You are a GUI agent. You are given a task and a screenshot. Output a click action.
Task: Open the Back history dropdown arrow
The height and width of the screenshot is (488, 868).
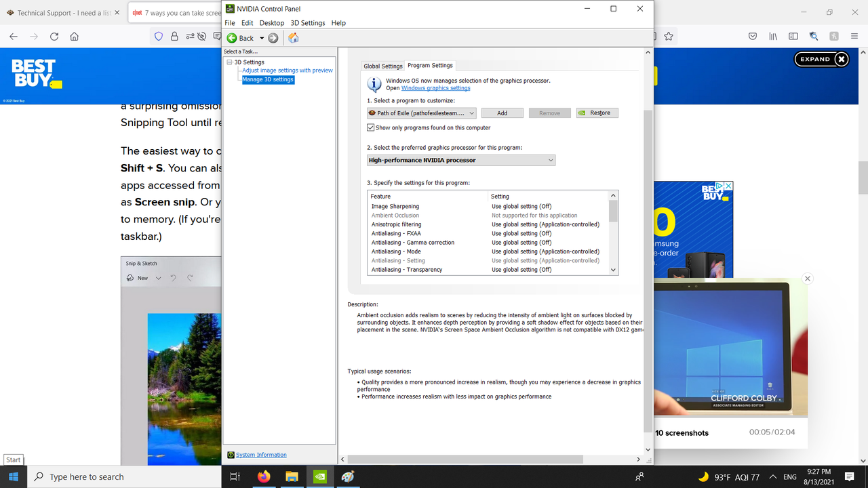click(262, 38)
